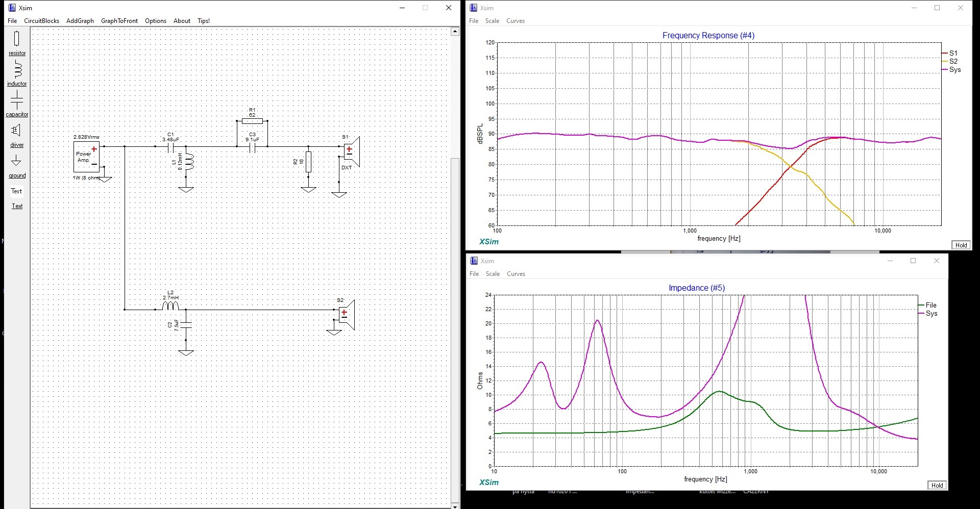Screen dimensions: 980x509
Task: Click the Ohms axis label
Action: pos(480,380)
